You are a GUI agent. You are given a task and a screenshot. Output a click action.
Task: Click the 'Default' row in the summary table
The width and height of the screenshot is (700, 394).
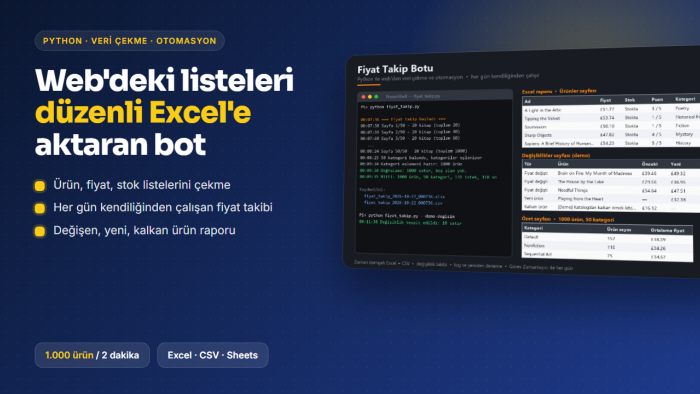[x=607, y=238]
